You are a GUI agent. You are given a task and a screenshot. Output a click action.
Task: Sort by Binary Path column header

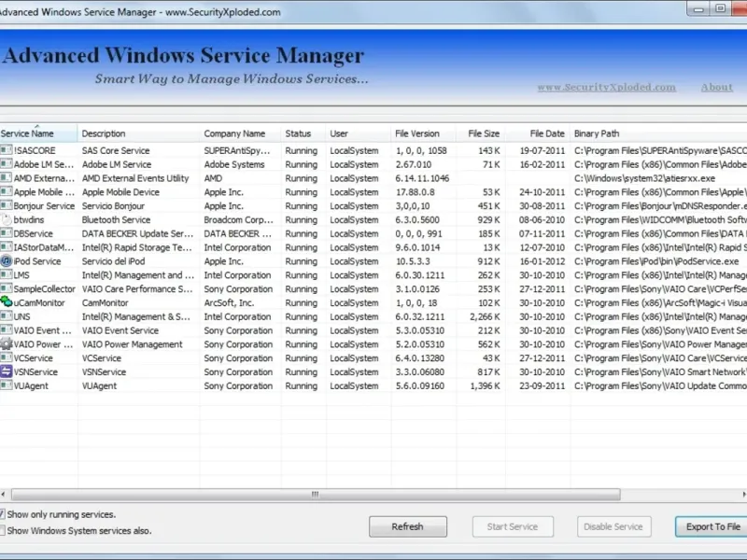coord(658,133)
